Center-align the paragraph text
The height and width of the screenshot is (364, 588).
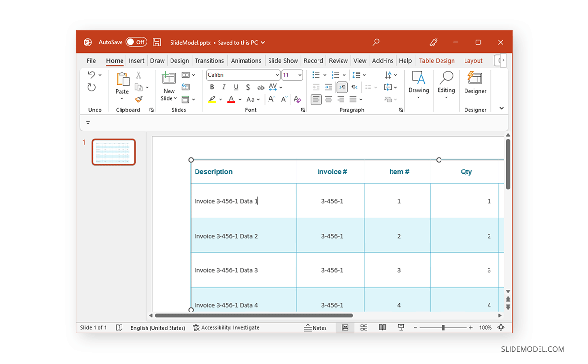[x=328, y=99]
